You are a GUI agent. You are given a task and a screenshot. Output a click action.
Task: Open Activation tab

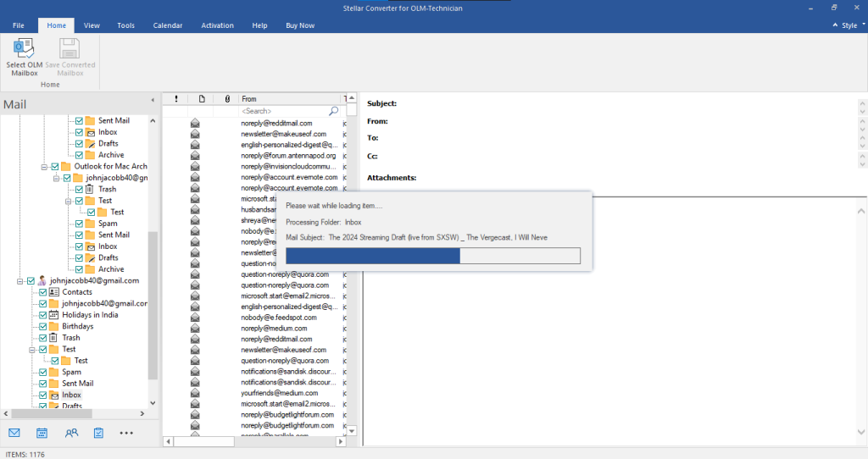click(217, 25)
